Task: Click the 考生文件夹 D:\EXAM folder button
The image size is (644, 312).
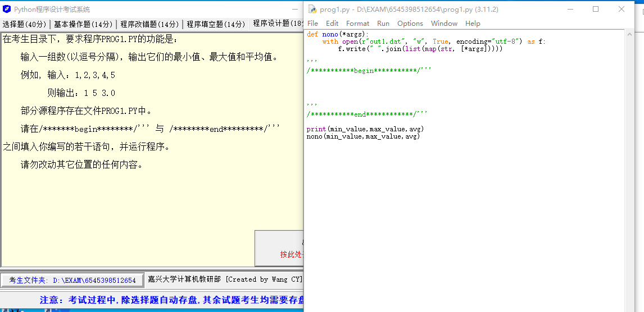Action: coord(72,281)
